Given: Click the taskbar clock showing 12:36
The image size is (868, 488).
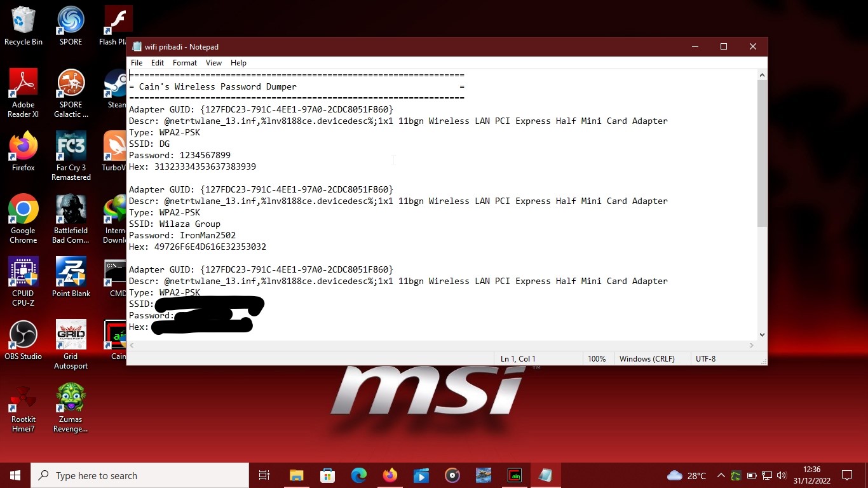Looking at the screenshot, I should 811,475.
